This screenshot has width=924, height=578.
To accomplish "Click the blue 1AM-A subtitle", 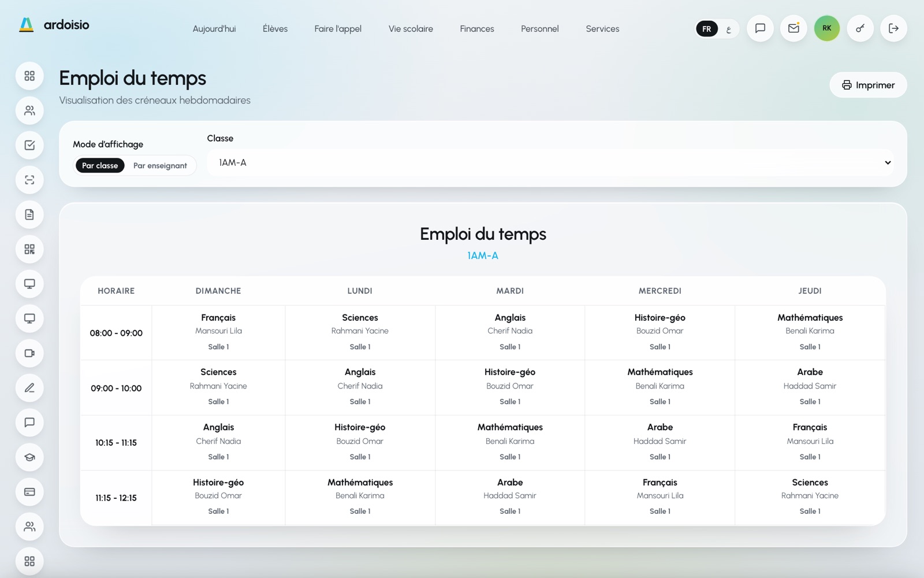I will pyautogui.click(x=483, y=255).
